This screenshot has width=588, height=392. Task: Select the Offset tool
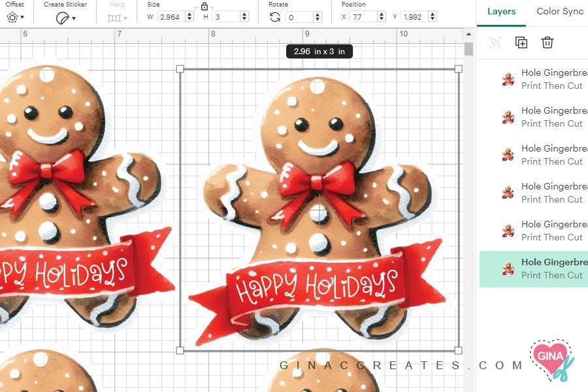(x=14, y=17)
